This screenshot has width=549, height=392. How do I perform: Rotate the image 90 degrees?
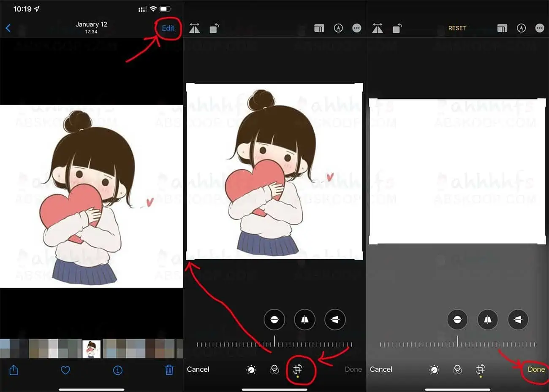pyautogui.click(x=214, y=28)
